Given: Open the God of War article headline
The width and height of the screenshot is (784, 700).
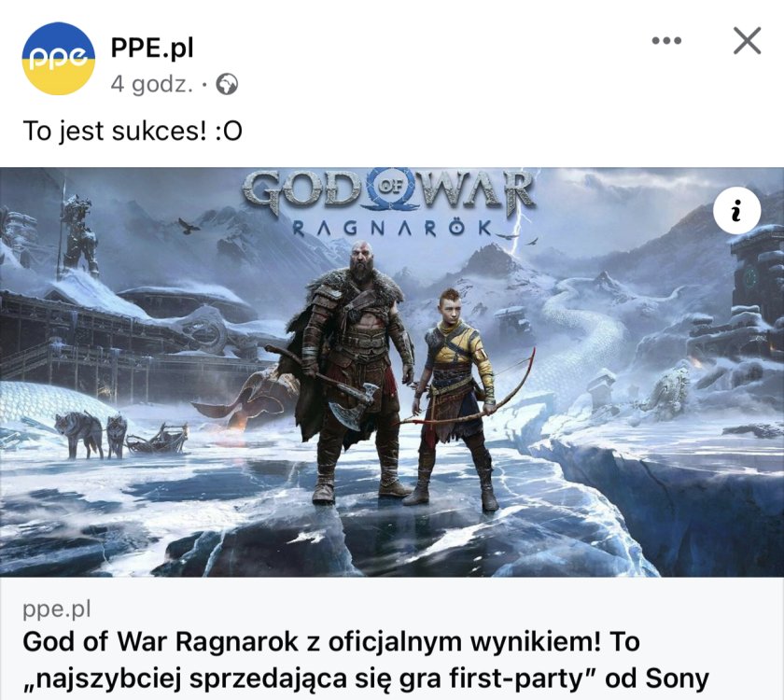Looking at the screenshot, I should coord(366,660).
